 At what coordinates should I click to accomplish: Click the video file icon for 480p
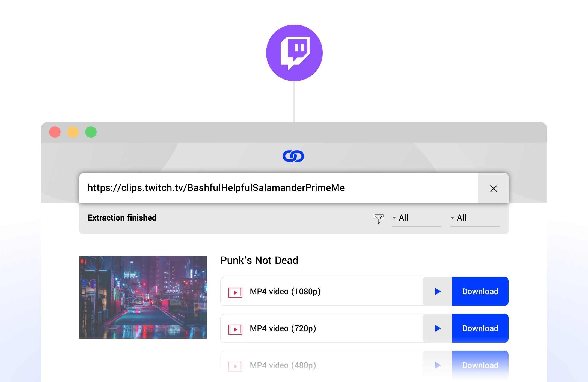[x=235, y=366]
